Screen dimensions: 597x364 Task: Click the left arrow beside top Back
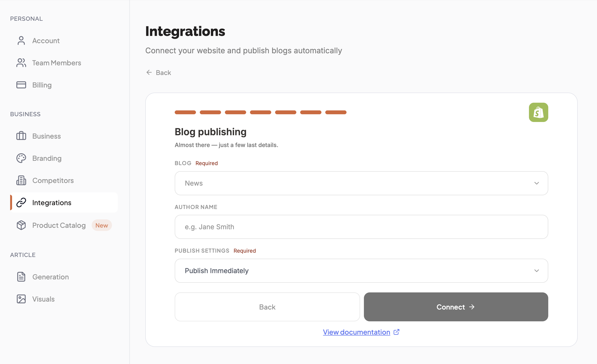[149, 73]
